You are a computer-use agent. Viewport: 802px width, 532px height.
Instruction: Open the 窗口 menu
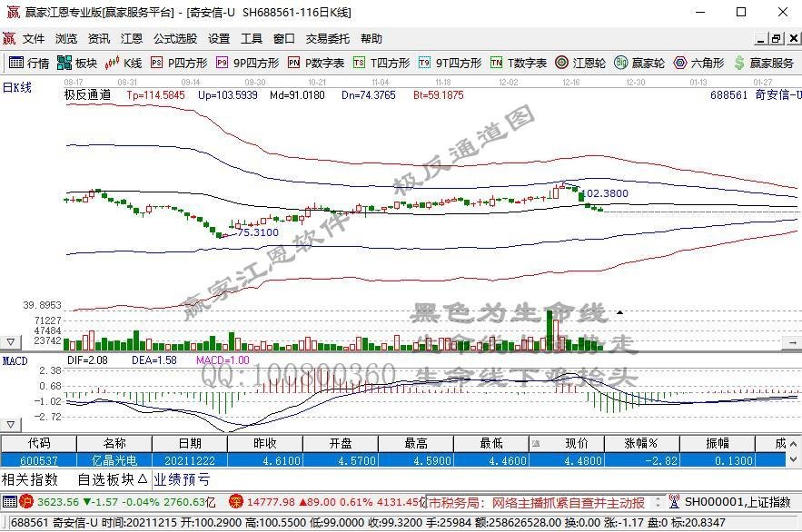(x=284, y=38)
